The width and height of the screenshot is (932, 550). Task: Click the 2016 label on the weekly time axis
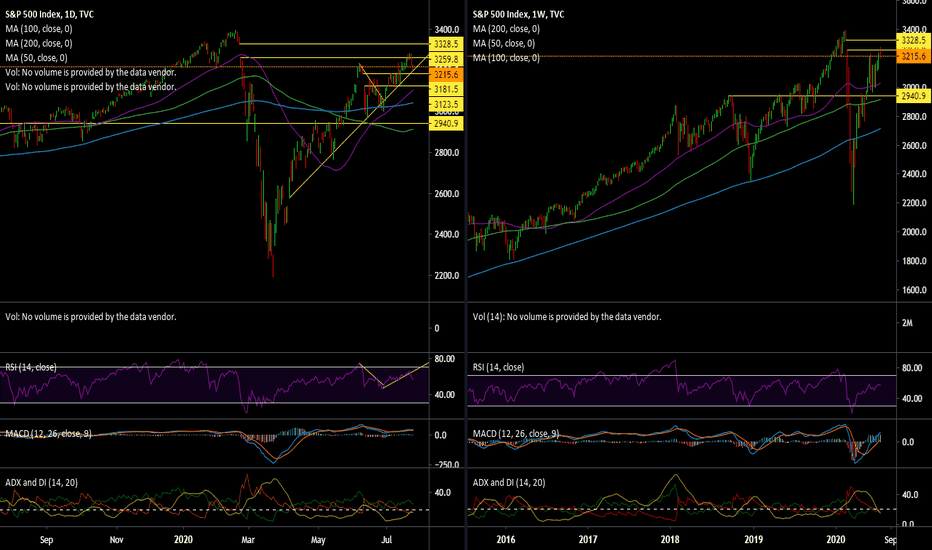pos(506,540)
